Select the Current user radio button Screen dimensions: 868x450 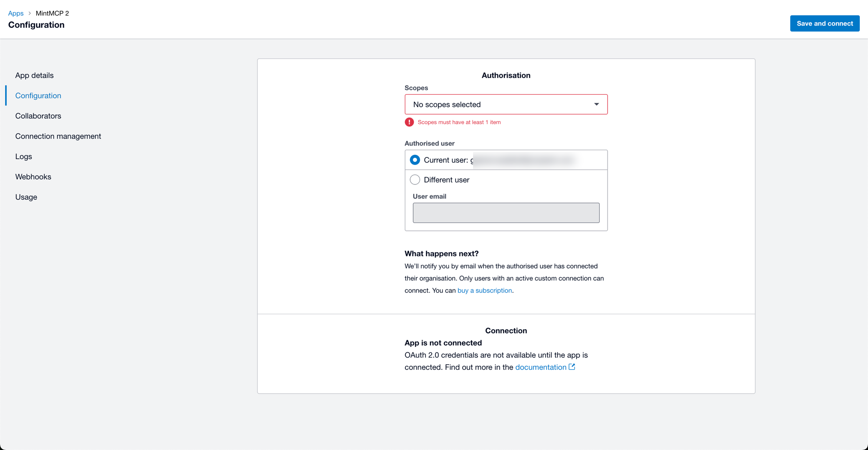415,160
